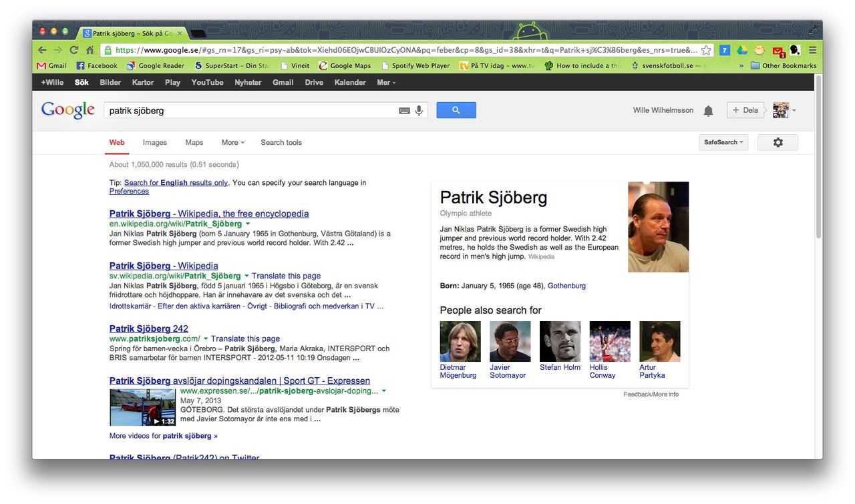
Task: Open the notifications bell icon
Action: (708, 111)
